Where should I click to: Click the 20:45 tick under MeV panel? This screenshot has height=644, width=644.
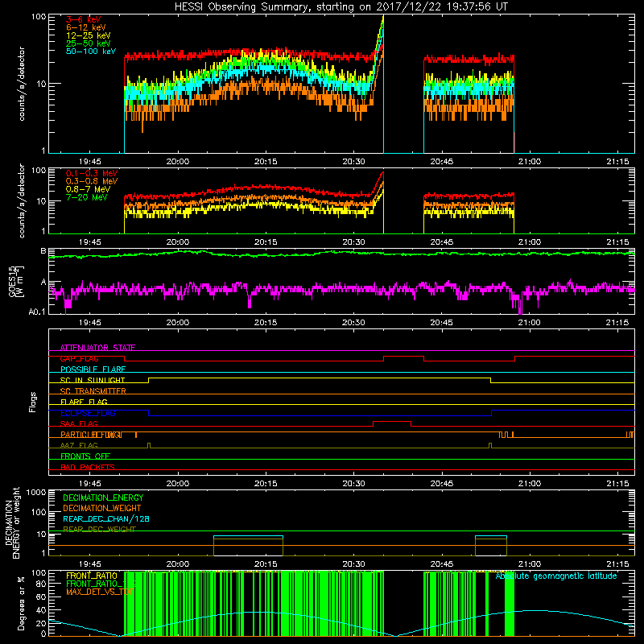[x=441, y=242]
